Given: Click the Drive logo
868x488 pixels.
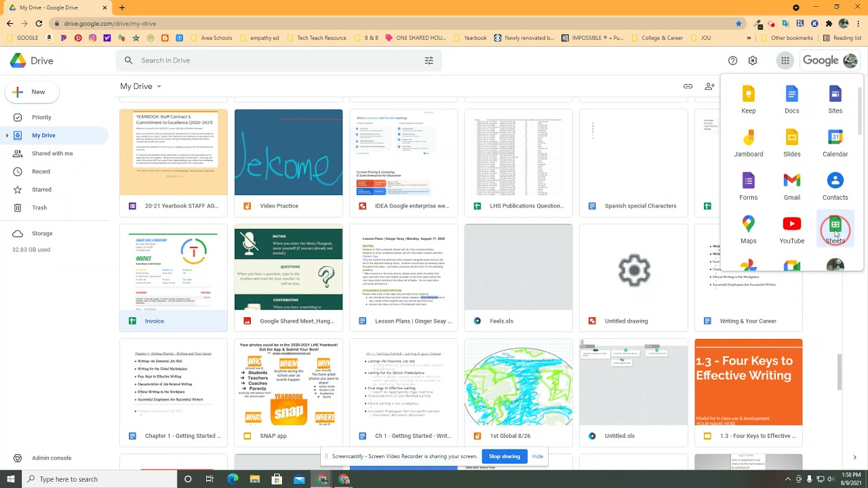Looking at the screenshot, I should 31,60.
